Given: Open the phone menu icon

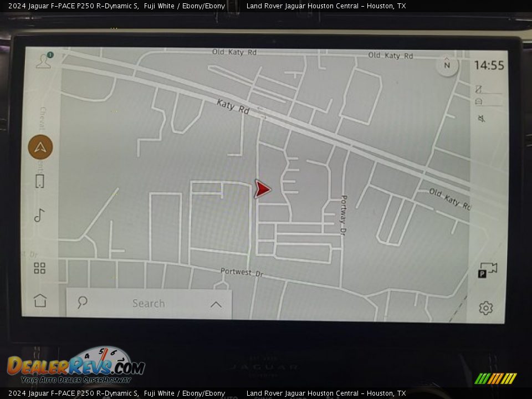Looking at the screenshot, I should click(x=40, y=181).
